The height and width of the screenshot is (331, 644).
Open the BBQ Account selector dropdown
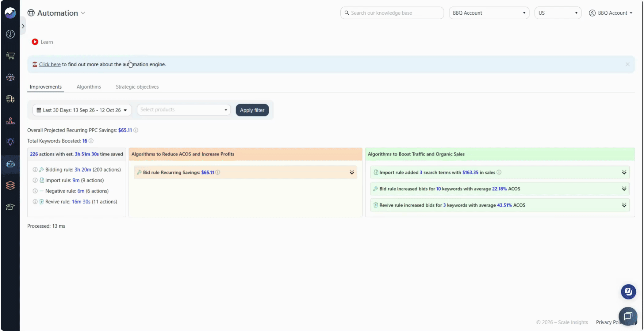[x=489, y=13]
